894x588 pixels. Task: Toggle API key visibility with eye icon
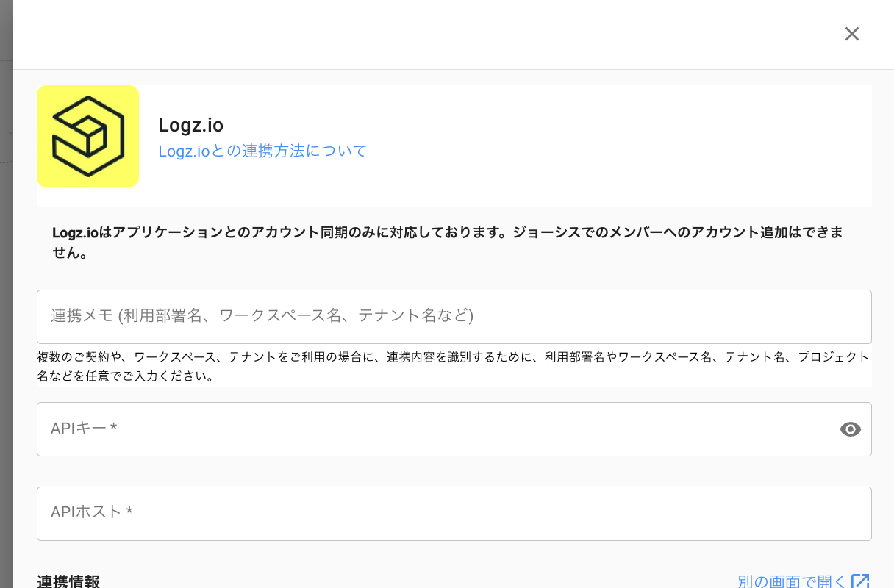tap(850, 430)
